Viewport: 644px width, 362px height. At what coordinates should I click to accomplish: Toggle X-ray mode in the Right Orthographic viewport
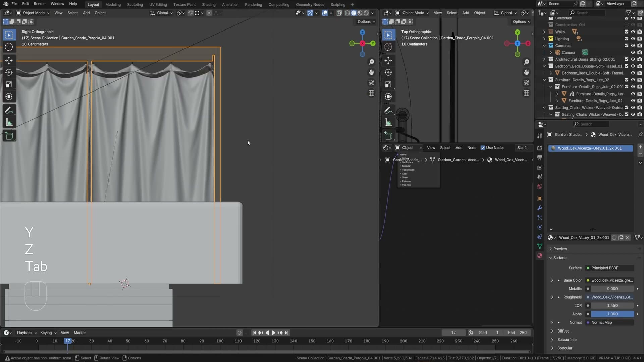tap(339, 13)
